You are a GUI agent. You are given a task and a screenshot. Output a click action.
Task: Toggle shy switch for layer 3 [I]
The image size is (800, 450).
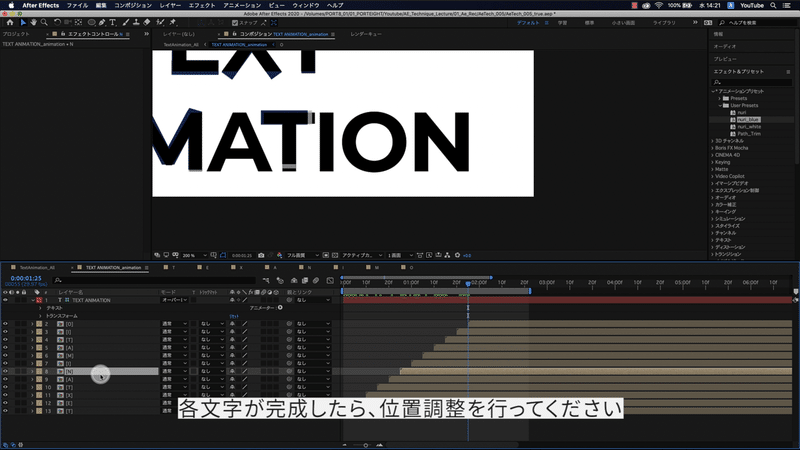(232, 332)
